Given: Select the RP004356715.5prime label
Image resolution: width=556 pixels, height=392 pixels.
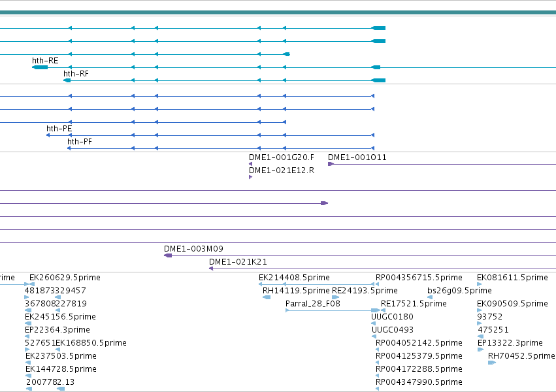Looking at the screenshot, I should pyautogui.click(x=419, y=277).
